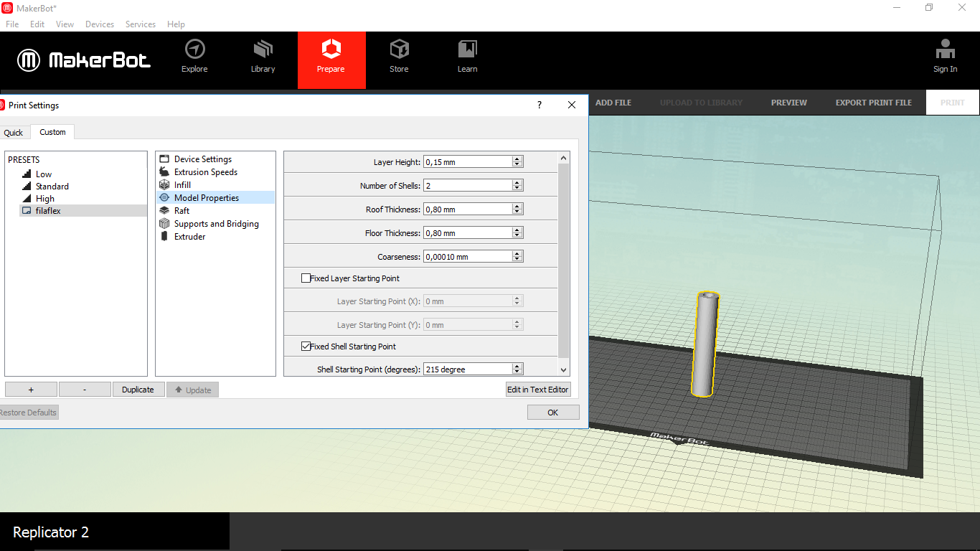
Task: Click the Number of Shells stepper arrows
Action: [517, 186]
